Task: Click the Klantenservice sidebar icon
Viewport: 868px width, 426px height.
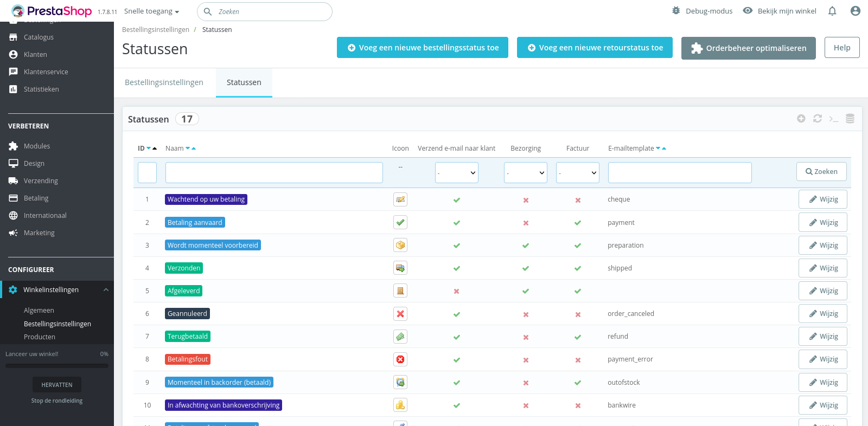Action: (x=14, y=72)
